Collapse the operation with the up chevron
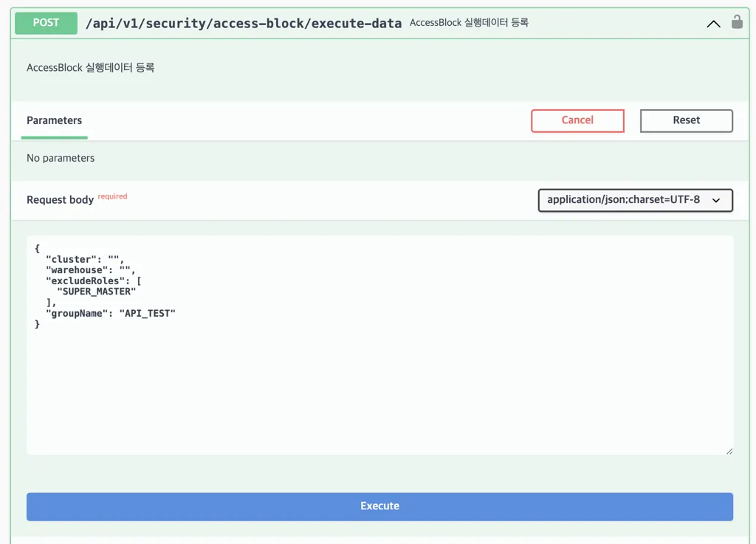The height and width of the screenshot is (544, 756). [713, 24]
